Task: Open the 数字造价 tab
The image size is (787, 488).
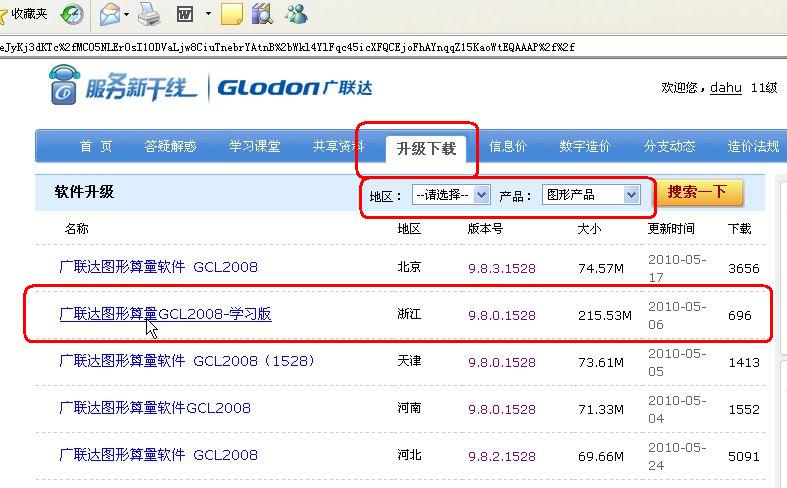Action: [585, 147]
